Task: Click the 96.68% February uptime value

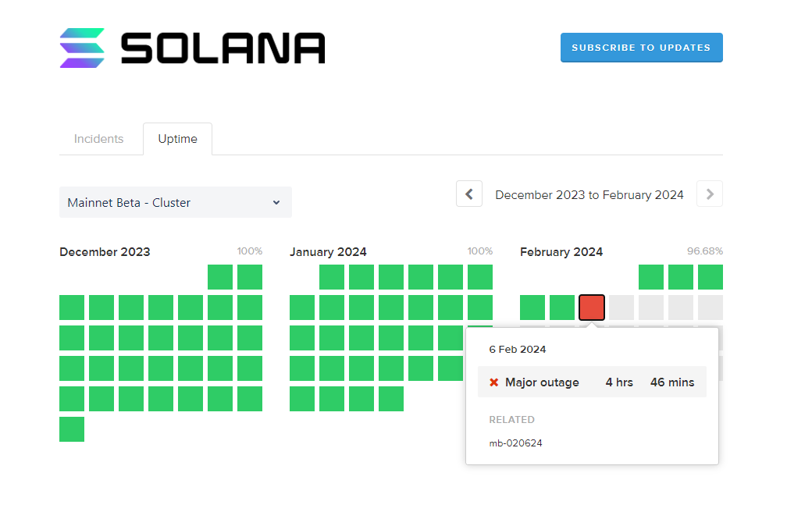Action: point(705,251)
